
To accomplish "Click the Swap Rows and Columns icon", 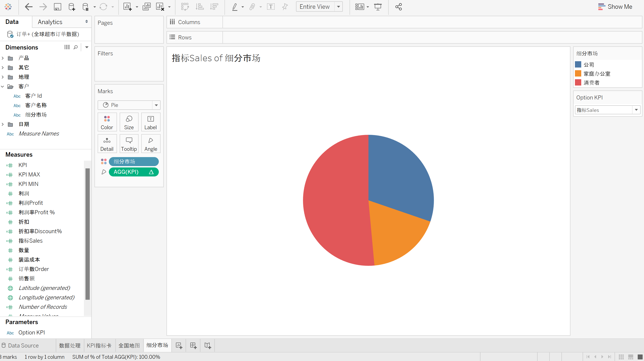I will [185, 7].
